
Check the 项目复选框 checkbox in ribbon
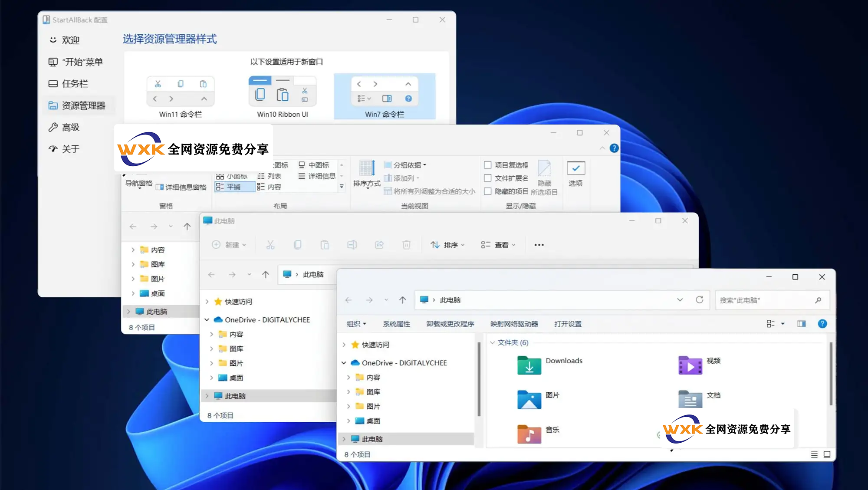click(x=488, y=165)
